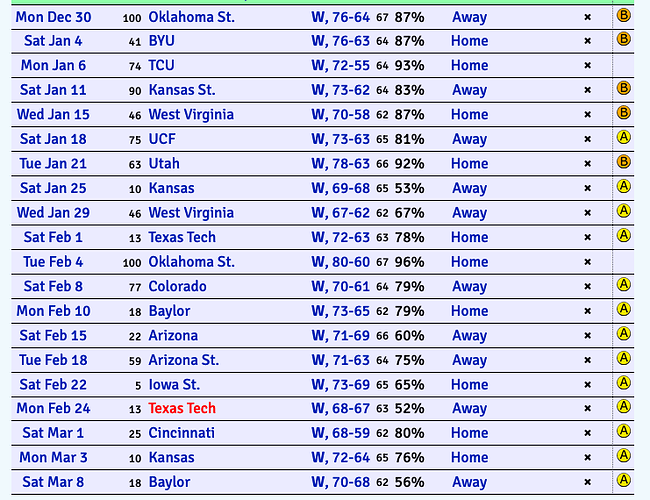Open the Kansas St. team link
650x500 pixels.
(x=182, y=90)
